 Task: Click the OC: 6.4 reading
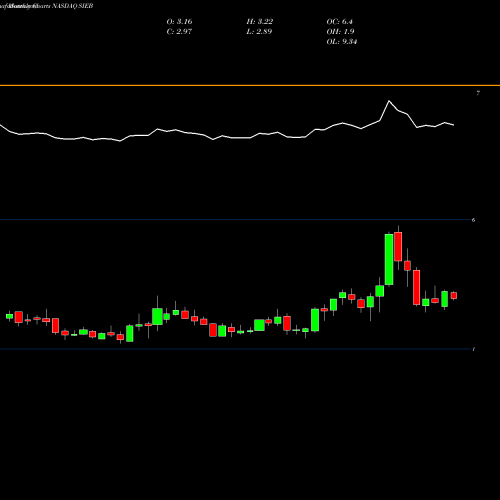tap(339, 22)
